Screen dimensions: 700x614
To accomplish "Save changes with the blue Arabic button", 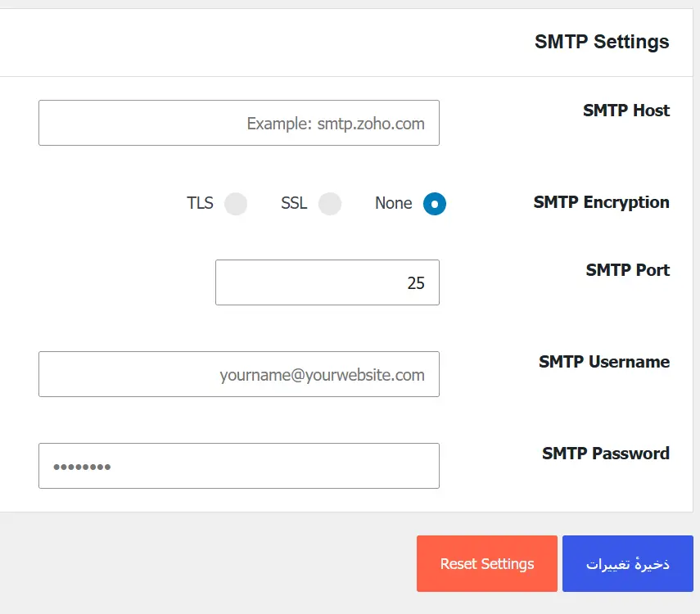I will point(628,563).
